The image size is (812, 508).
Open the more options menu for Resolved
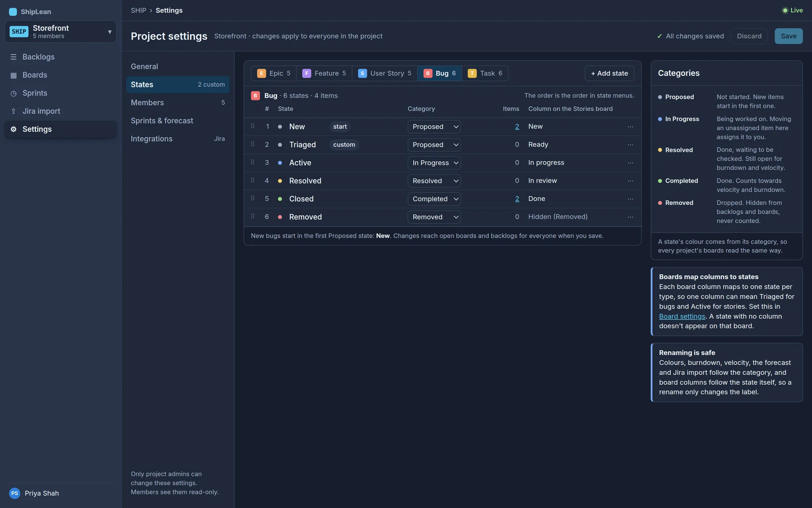pos(630,181)
